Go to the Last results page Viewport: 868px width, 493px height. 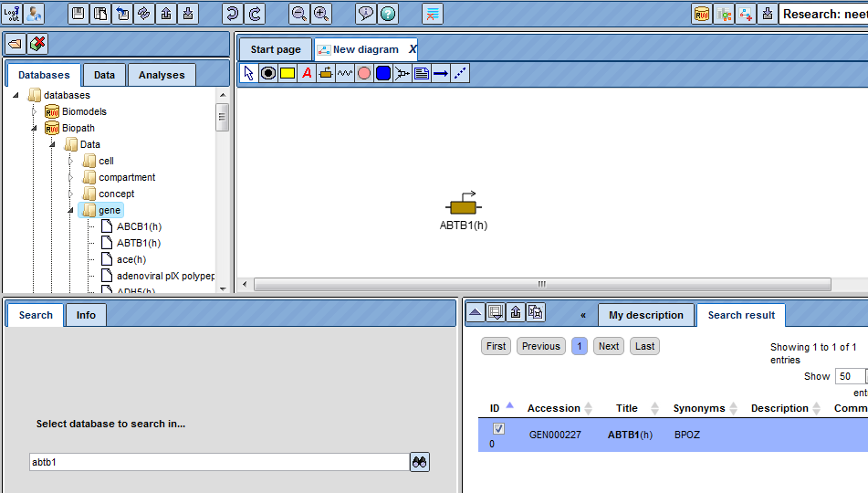click(644, 346)
